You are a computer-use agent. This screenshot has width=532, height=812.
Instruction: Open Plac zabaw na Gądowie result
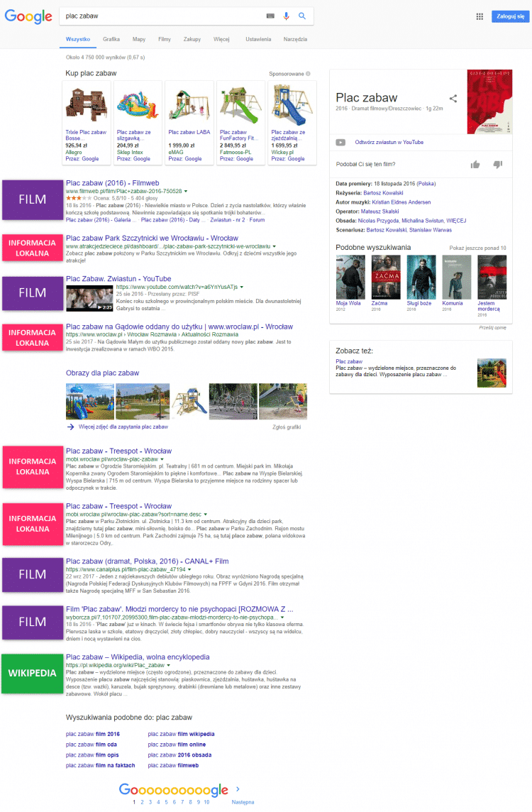click(x=179, y=327)
